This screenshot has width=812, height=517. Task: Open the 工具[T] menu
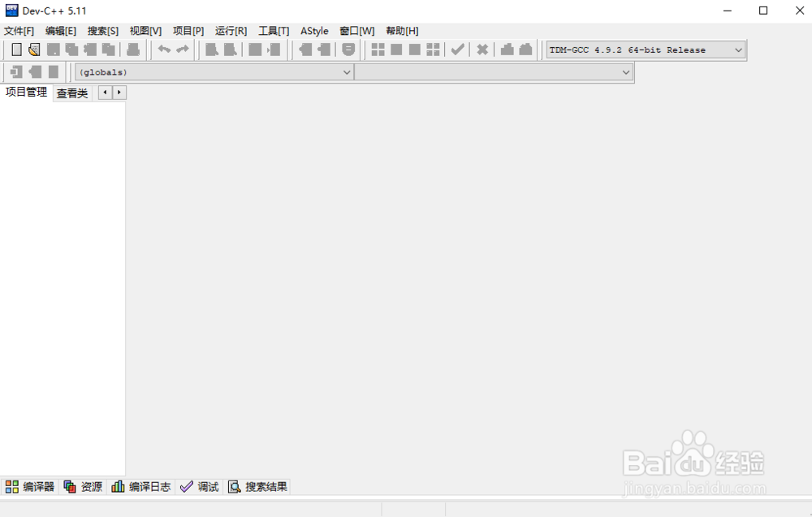pos(274,31)
